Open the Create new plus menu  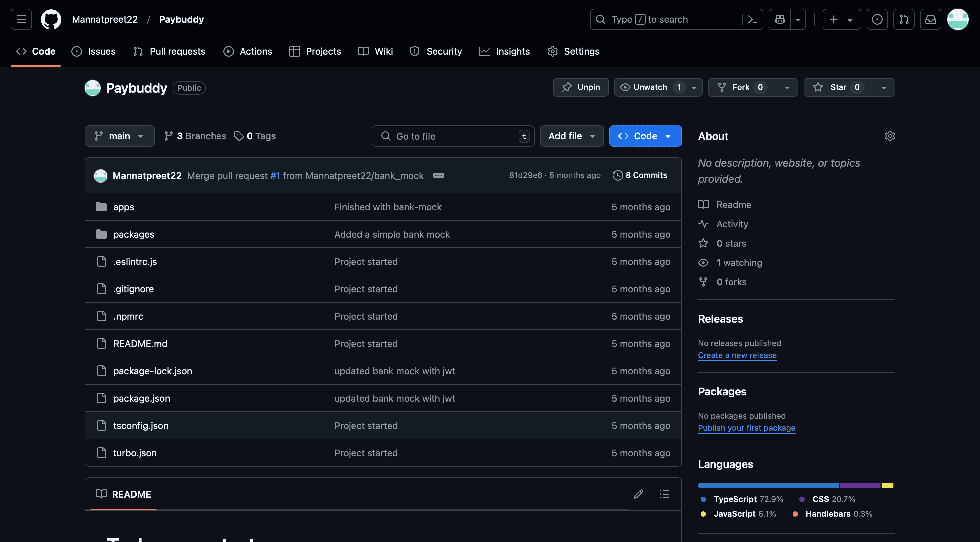click(x=842, y=19)
